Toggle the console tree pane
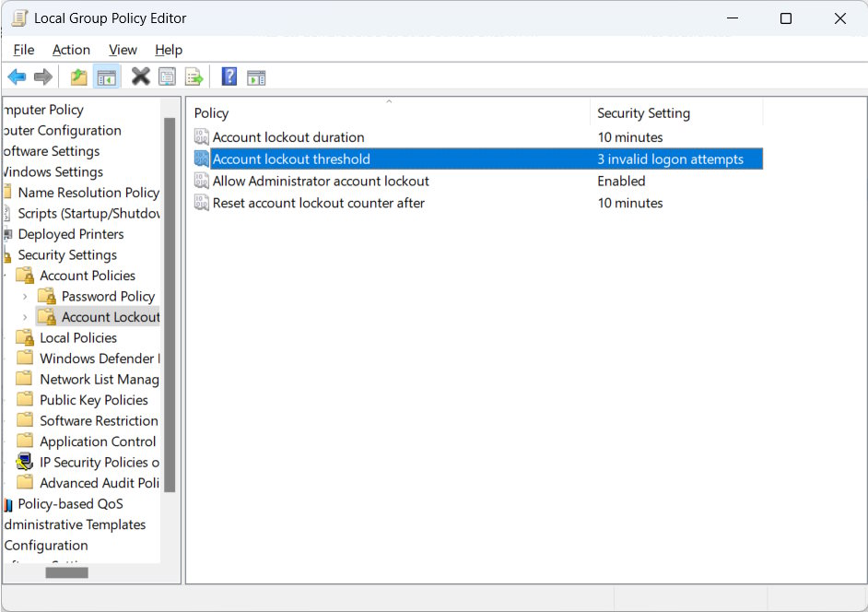Image resolution: width=868 pixels, height=612 pixels. tap(106, 76)
